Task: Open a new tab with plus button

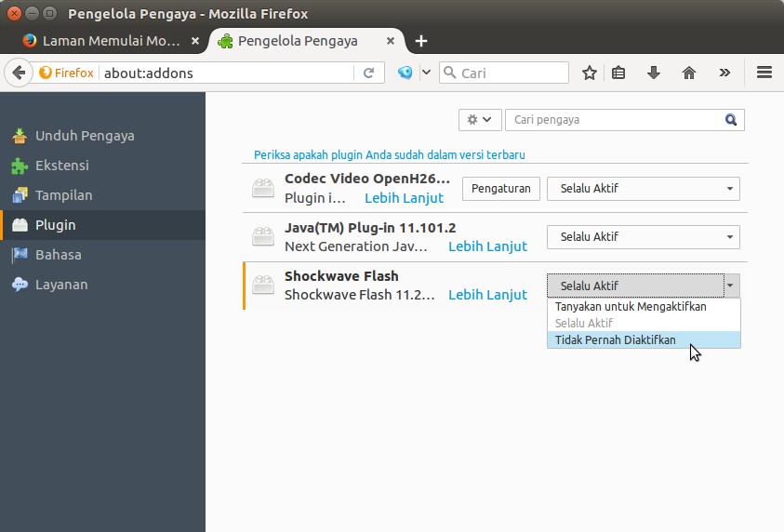Action: 421,41
